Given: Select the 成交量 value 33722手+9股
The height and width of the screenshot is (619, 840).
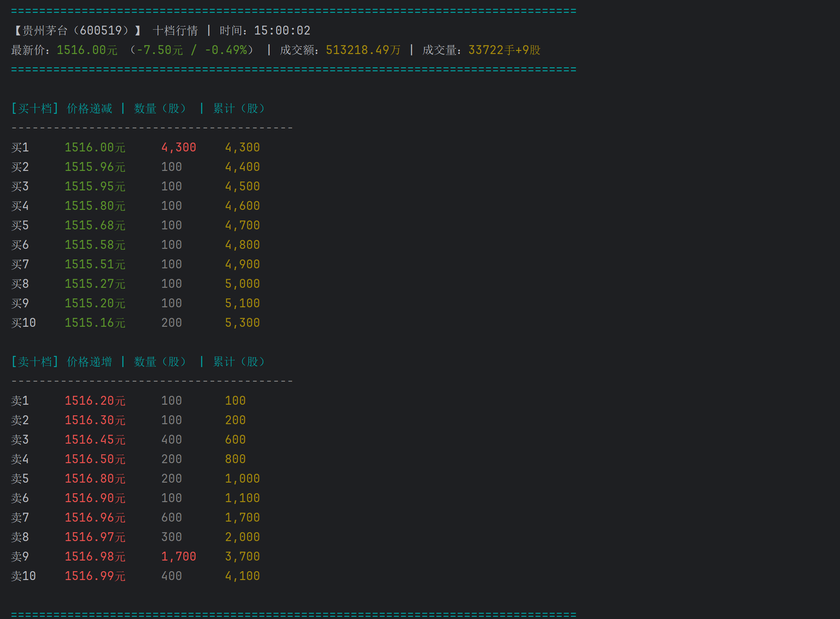Looking at the screenshot, I should point(505,50).
